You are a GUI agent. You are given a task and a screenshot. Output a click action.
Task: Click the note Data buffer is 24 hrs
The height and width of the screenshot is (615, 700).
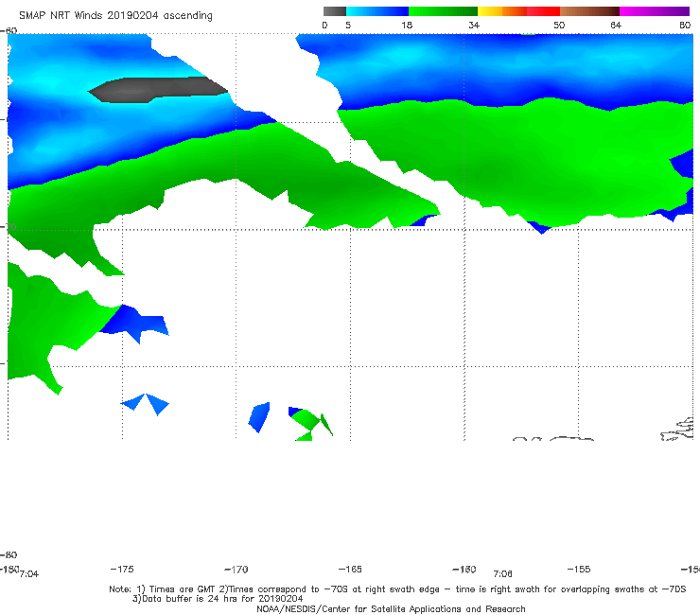(218, 599)
